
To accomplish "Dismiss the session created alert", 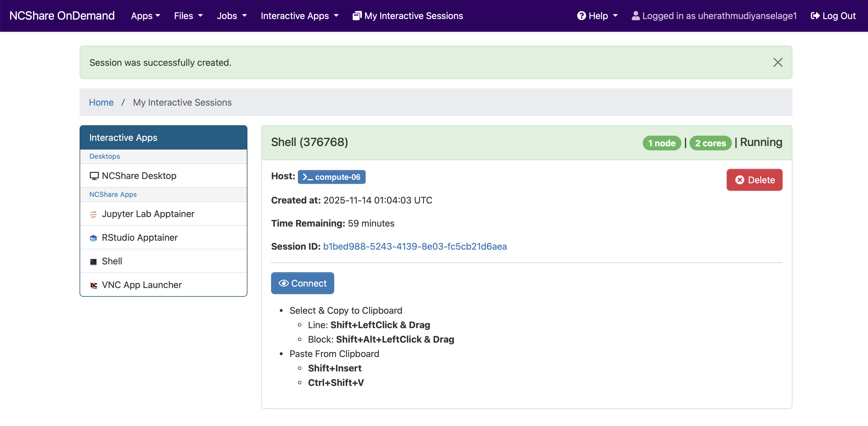I will point(778,62).
